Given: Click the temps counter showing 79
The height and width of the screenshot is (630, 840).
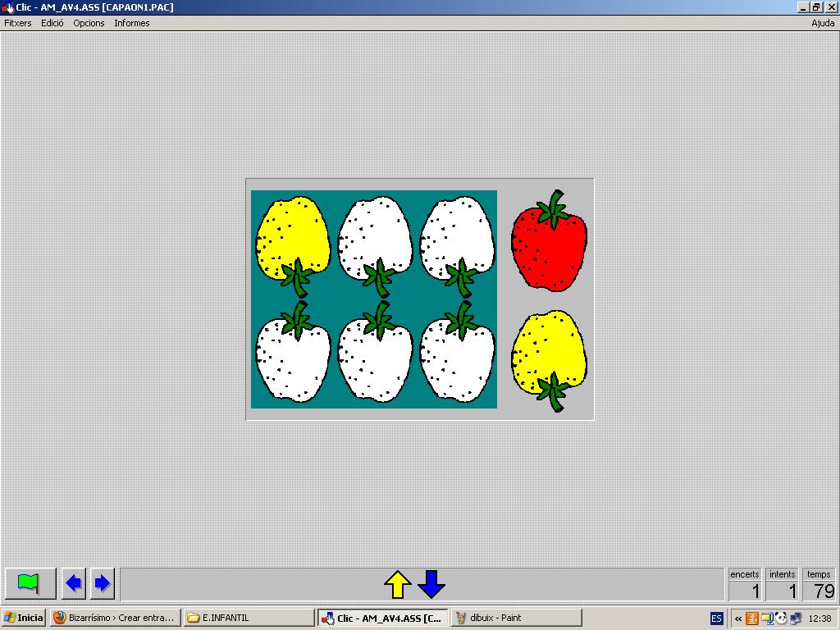Looking at the screenshot, I should point(818,584).
